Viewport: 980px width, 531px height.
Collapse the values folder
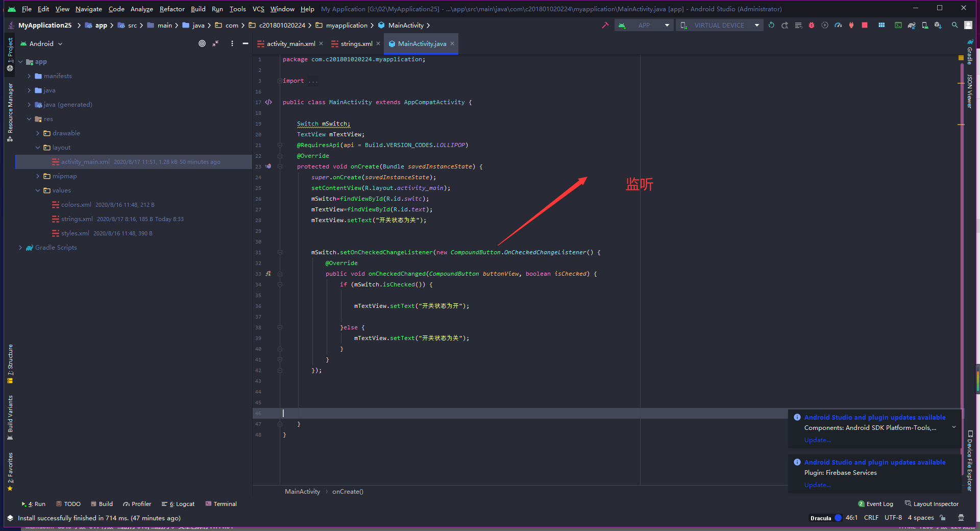click(38, 190)
